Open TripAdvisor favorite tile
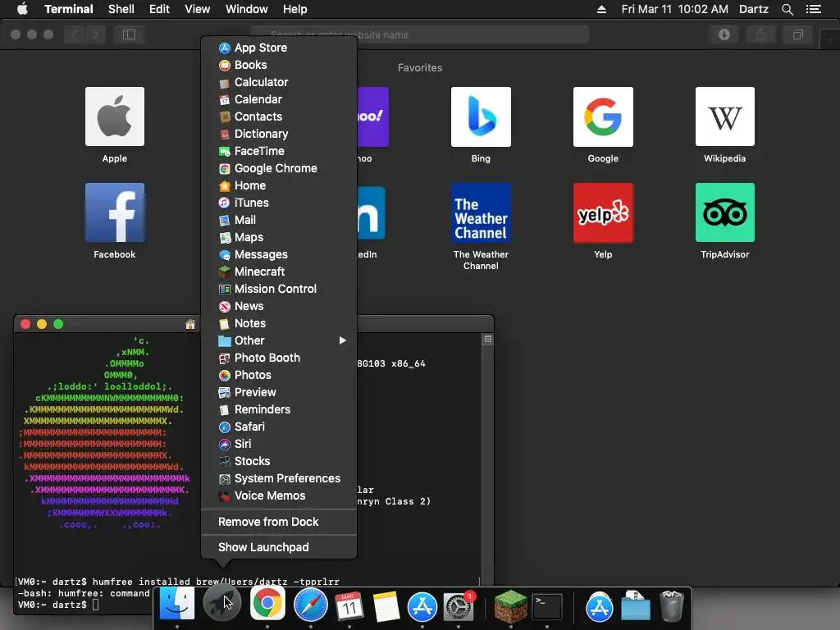Image resolution: width=840 pixels, height=630 pixels. [725, 212]
